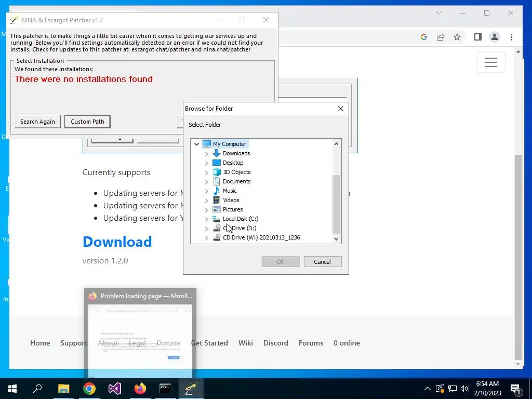Select the Music note icon
Viewport: 532px width, 399px height.
point(217,191)
